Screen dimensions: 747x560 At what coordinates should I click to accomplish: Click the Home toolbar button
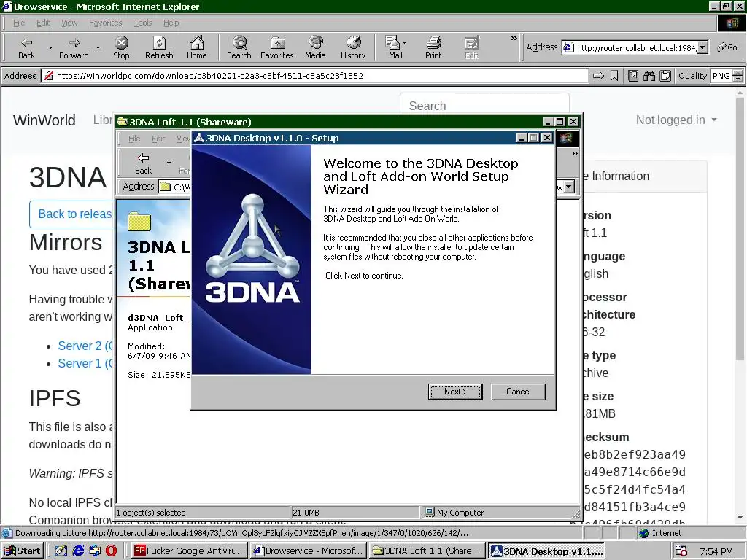[x=197, y=47]
